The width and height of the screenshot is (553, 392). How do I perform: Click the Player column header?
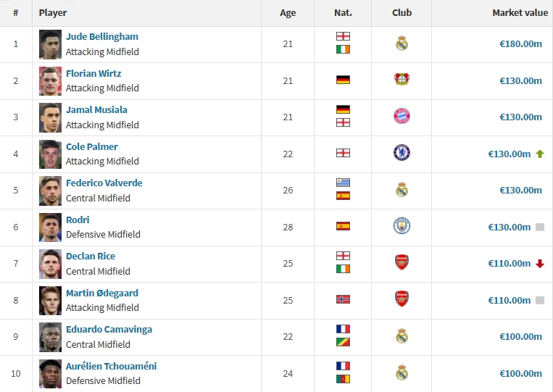[53, 13]
